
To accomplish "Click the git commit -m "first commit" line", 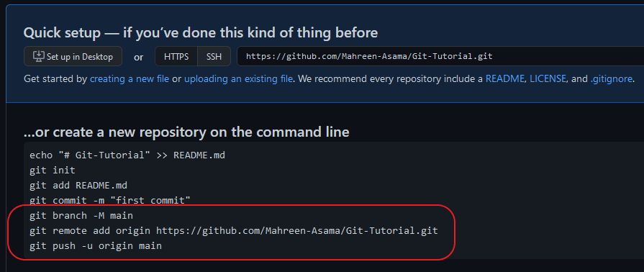I will pos(110,201).
